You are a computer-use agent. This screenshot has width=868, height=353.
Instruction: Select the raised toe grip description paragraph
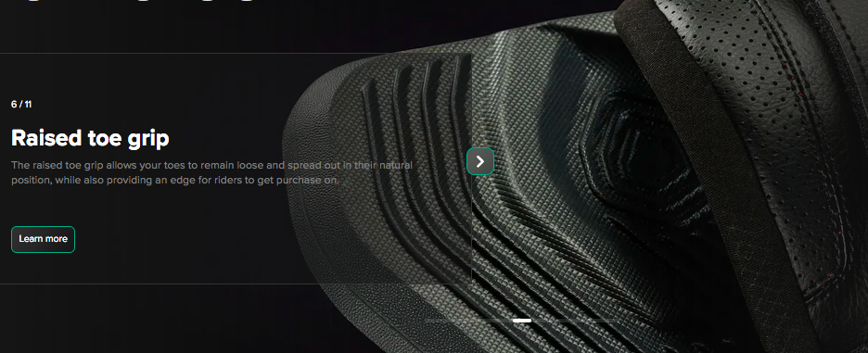pos(211,172)
